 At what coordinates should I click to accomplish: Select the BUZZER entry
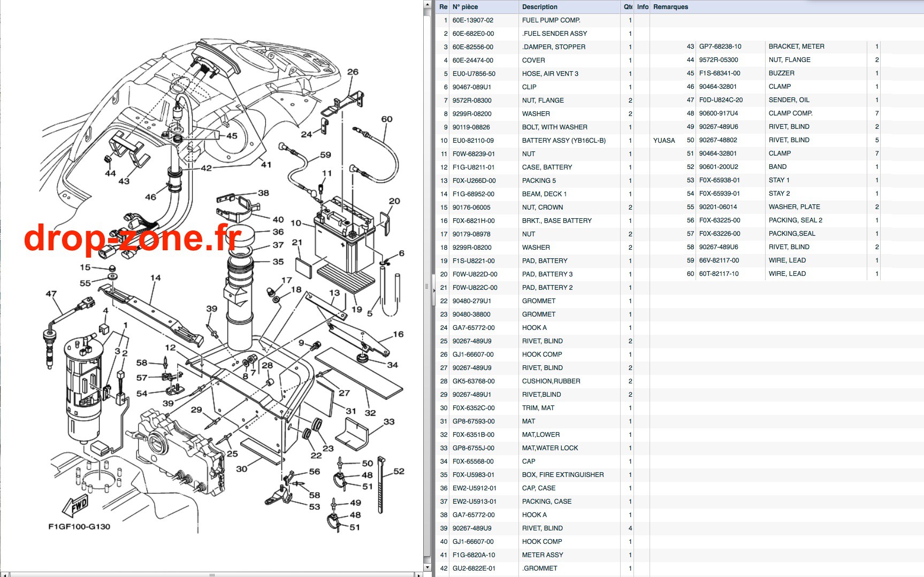(x=781, y=73)
